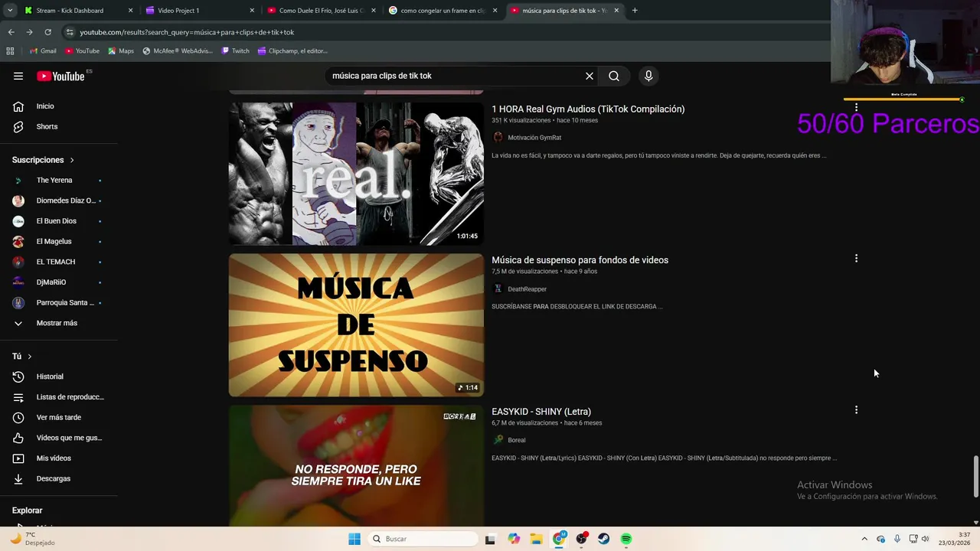Screen dimensions: 980x551
Task: Switch to Video Project 1 tab
Action: click(x=199, y=11)
